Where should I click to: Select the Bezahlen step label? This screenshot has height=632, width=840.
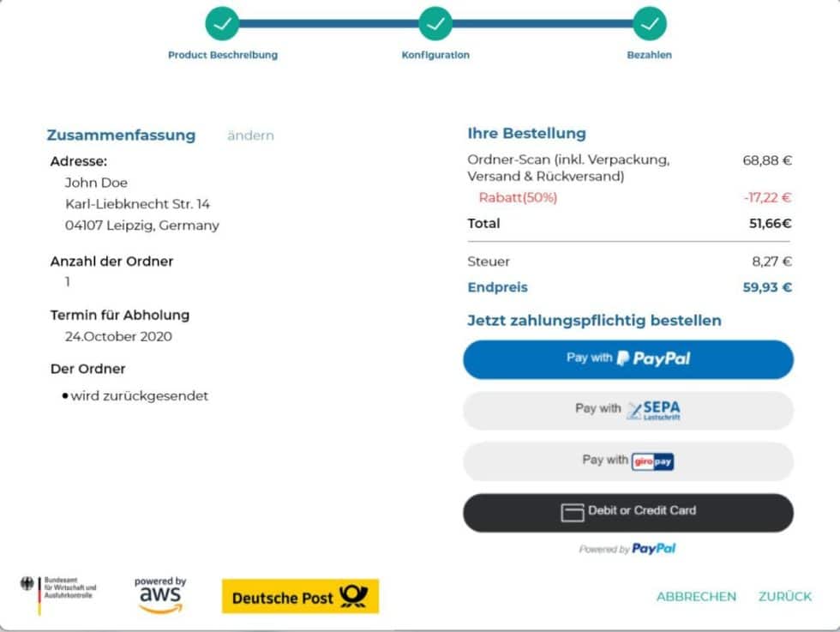click(x=650, y=55)
